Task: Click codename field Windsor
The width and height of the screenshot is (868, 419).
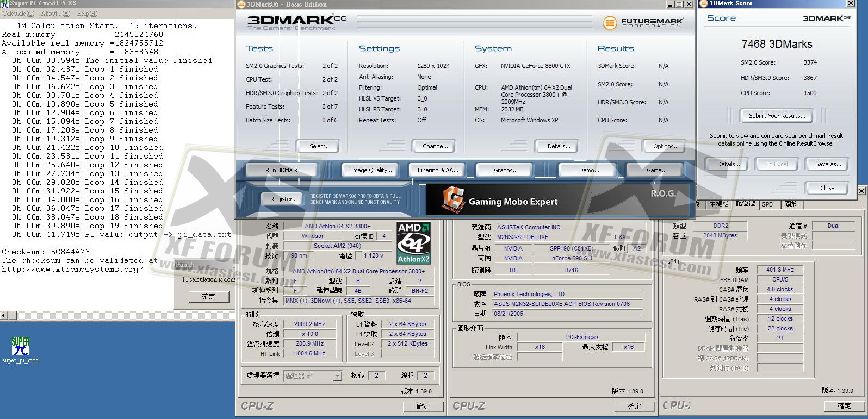Action: pos(313,236)
